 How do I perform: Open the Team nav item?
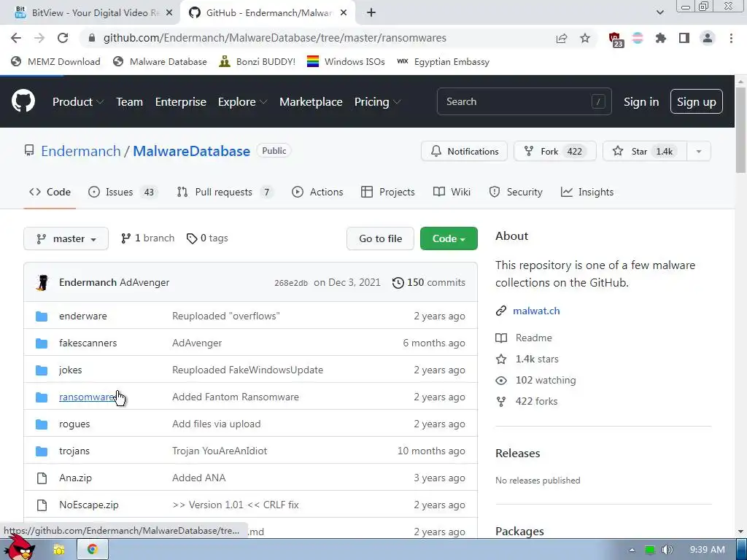[130, 102]
